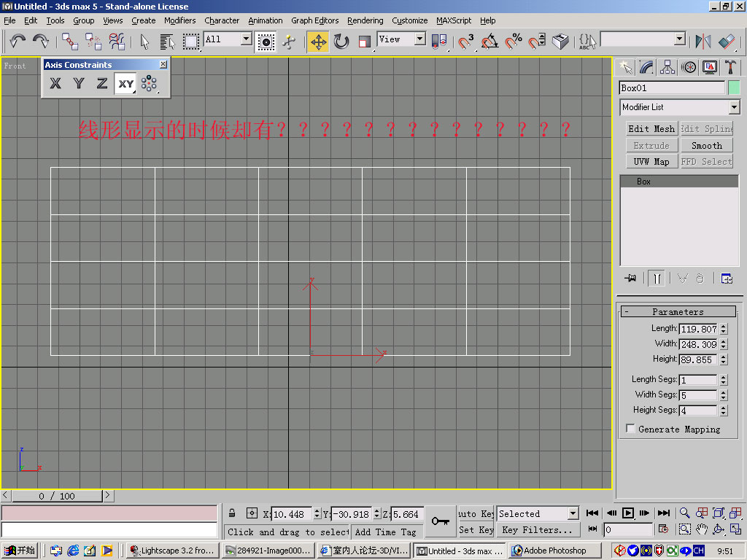The image size is (747, 560).
Task: Open the Hierarchy command panel tab
Action: pos(667,67)
